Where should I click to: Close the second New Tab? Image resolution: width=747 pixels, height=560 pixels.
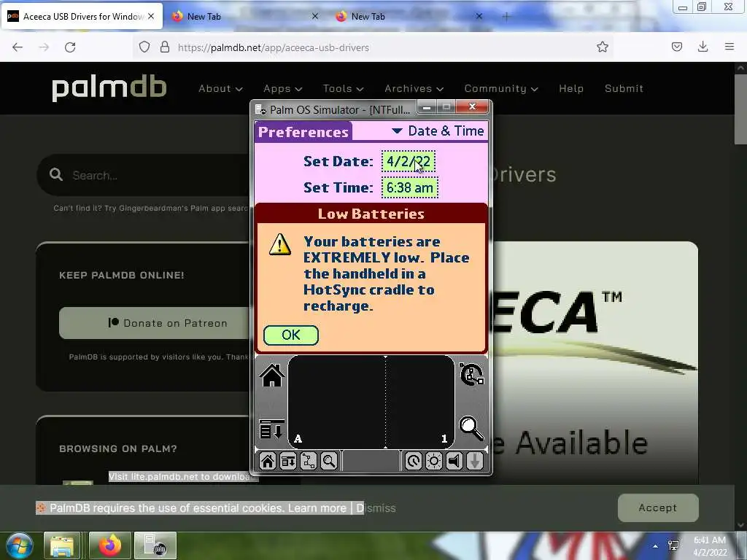(x=315, y=16)
